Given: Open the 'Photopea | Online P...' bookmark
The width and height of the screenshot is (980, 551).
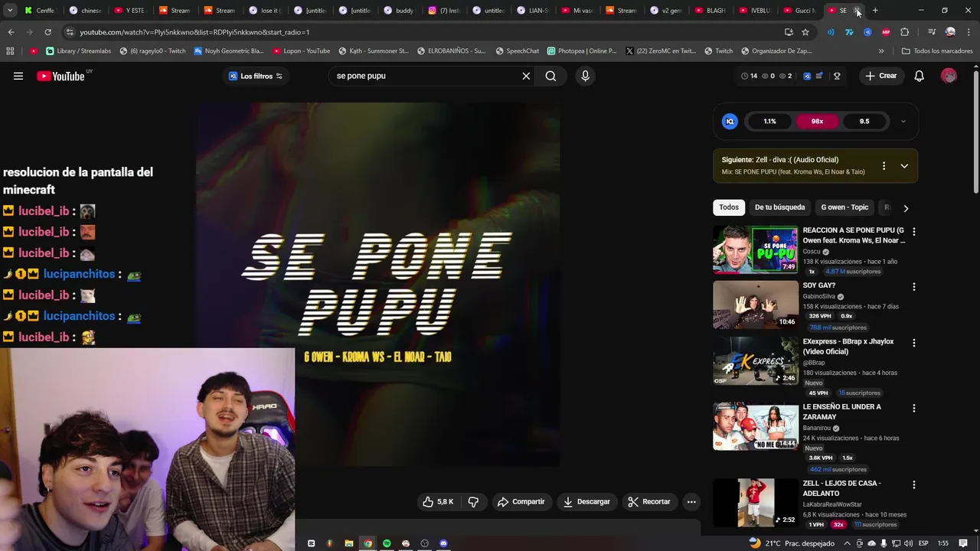Looking at the screenshot, I should (x=582, y=51).
